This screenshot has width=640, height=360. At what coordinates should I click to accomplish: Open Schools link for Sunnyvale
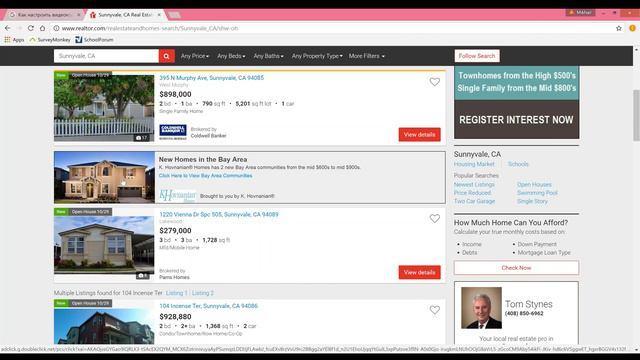point(518,164)
